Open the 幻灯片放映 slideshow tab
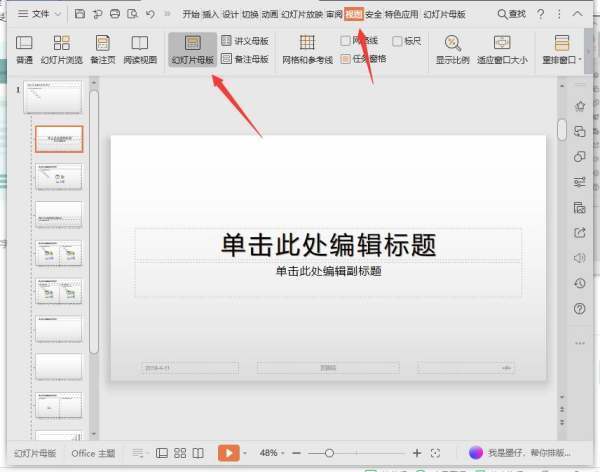Image resolution: width=600 pixels, height=472 pixels. click(301, 14)
